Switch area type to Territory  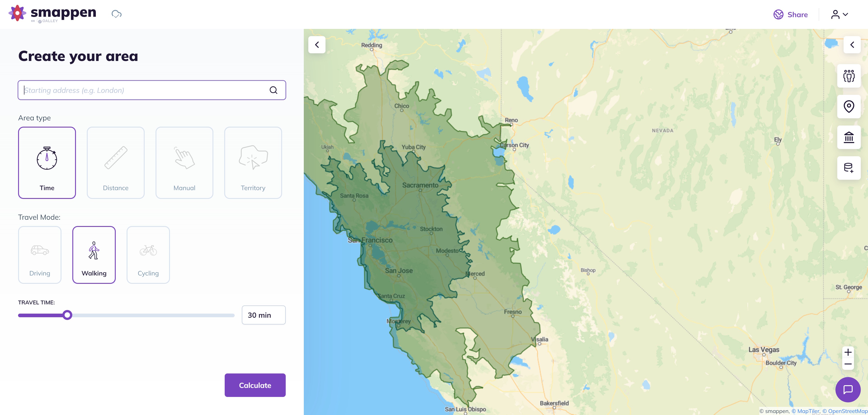coord(253,163)
